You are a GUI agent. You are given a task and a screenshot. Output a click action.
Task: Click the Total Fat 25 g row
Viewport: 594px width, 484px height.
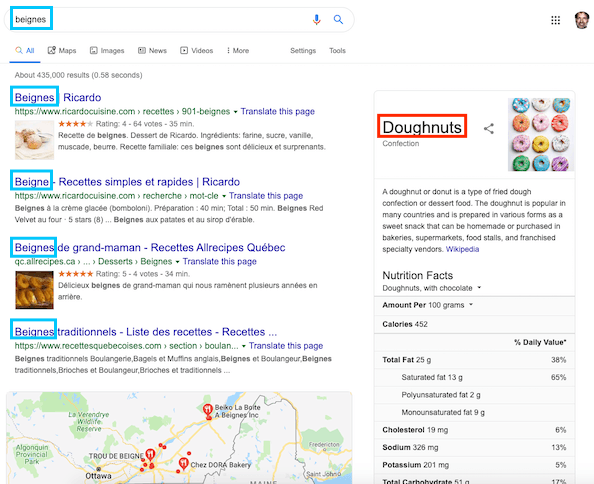(474, 360)
